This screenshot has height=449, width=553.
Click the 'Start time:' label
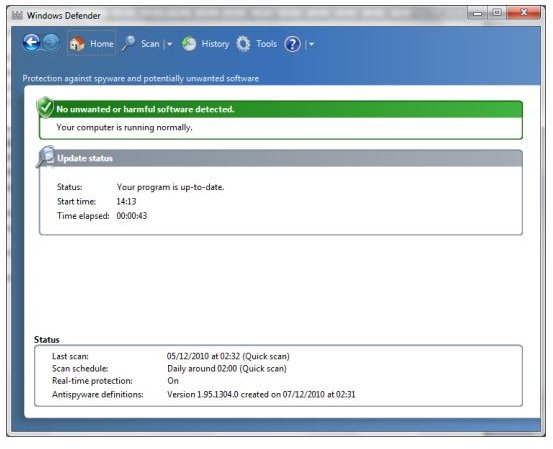tap(76, 201)
